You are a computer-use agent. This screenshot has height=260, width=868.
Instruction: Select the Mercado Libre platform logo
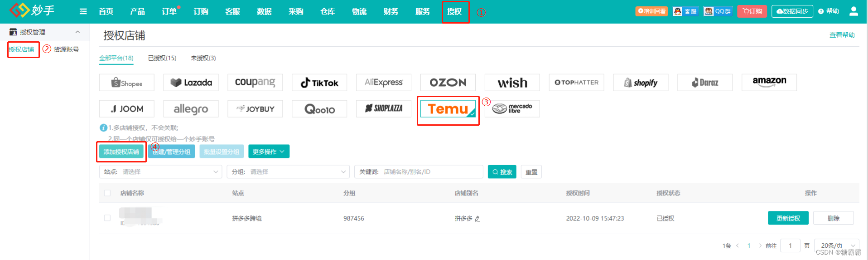coord(512,109)
